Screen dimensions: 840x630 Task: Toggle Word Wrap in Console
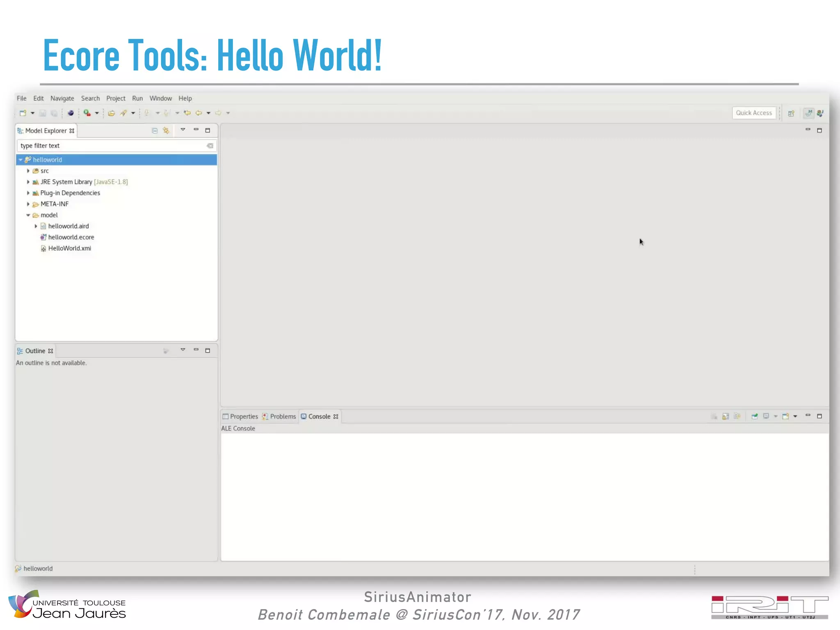tap(737, 417)
